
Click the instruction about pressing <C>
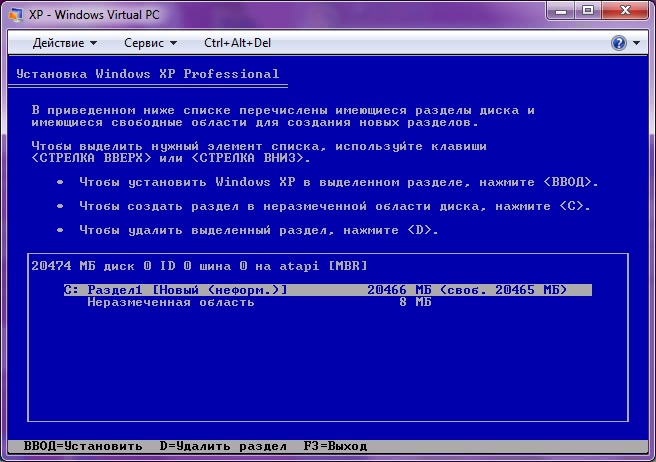[335, 206]
